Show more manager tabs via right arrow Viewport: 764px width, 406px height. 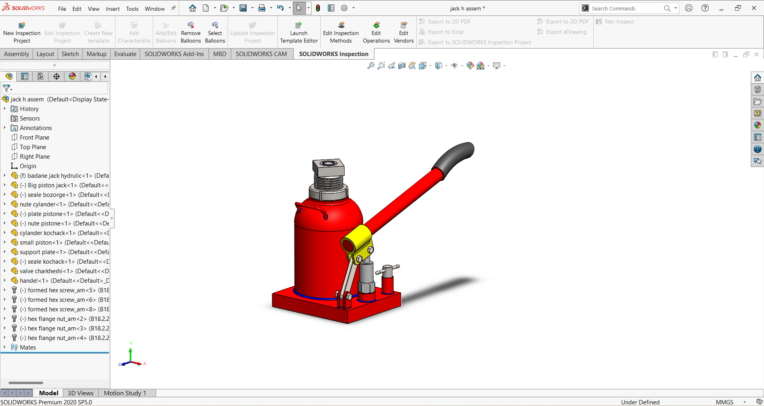(105, 76)
